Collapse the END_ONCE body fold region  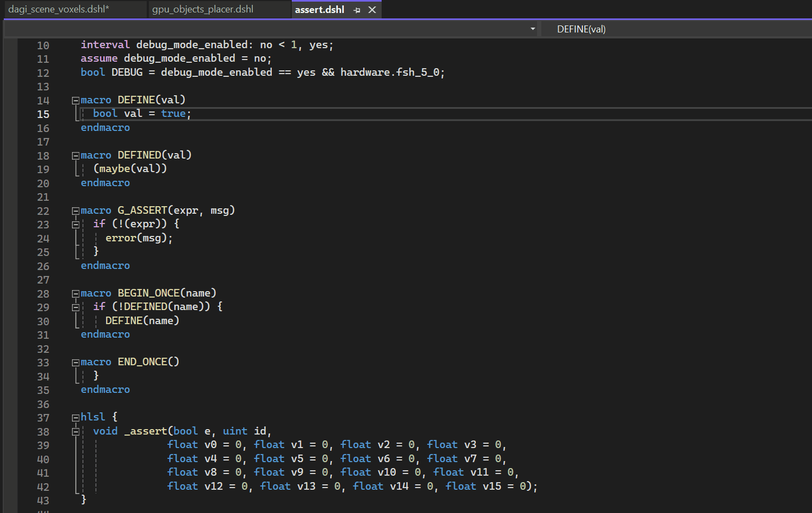coord(75,361)
